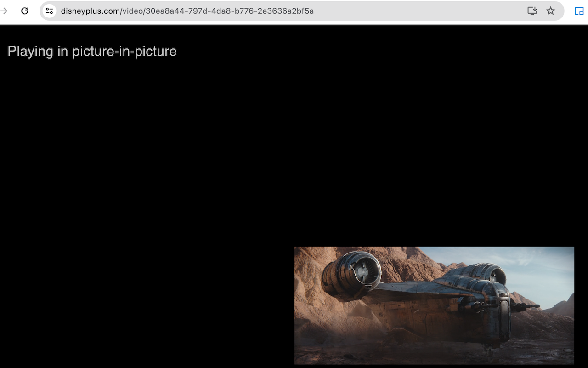Click the Playing in picture-in-picture message
The height and width of the screenshot is (368, 588).
tap(92, 51)
